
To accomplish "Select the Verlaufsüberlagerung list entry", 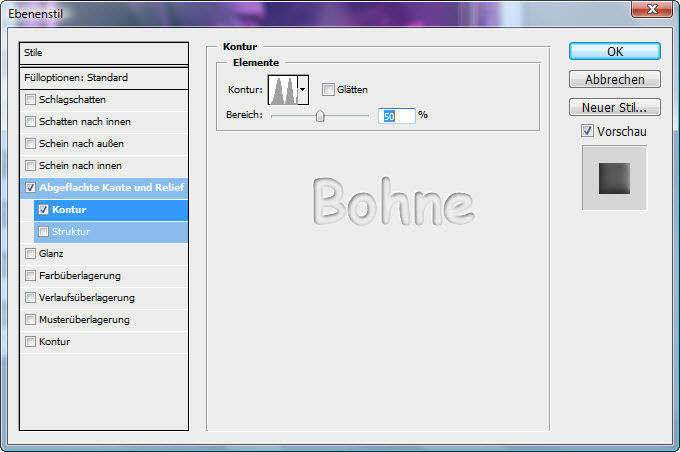I will [x=94, y=298].
